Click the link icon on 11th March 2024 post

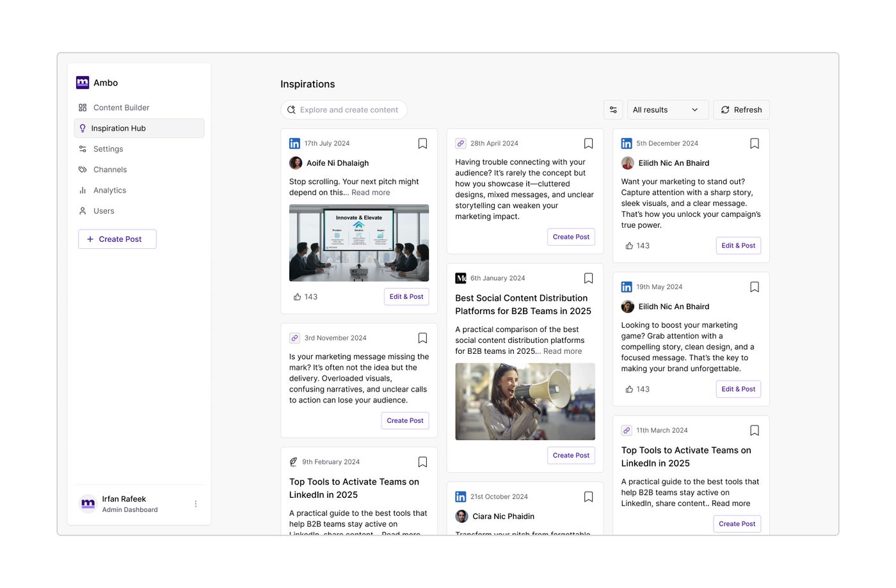point(627,431)
